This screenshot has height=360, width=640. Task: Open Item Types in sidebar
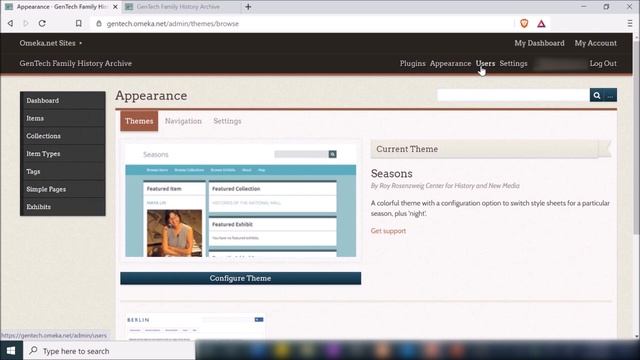pyautogui.click(x=63, y=153)
